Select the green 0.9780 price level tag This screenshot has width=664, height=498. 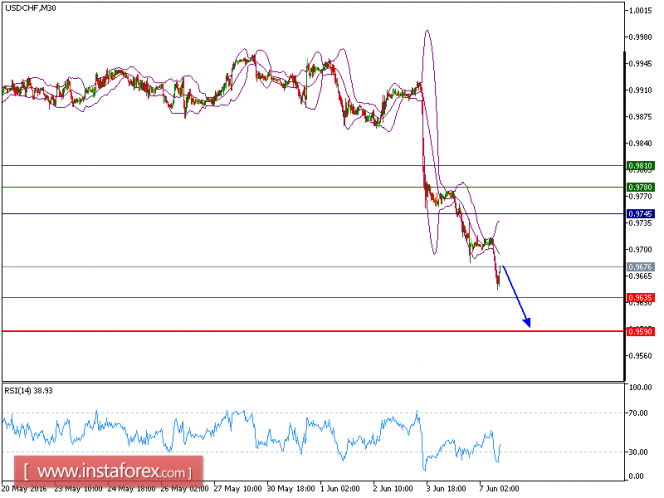click(640, 187)
